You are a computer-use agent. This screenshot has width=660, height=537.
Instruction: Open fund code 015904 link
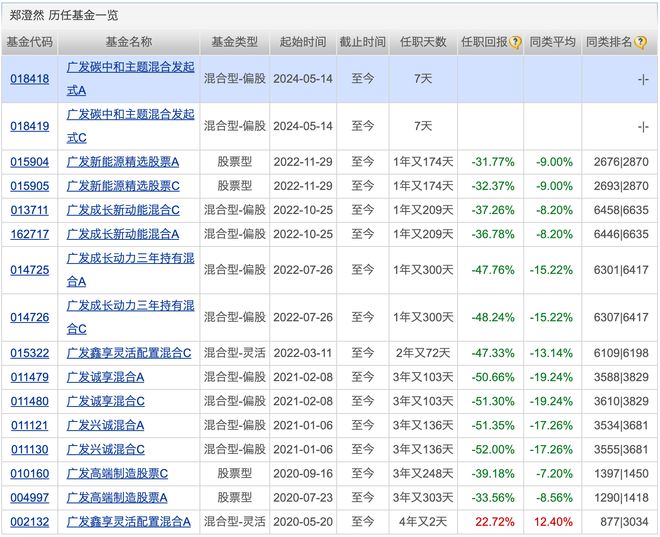(x=29, y=162)
